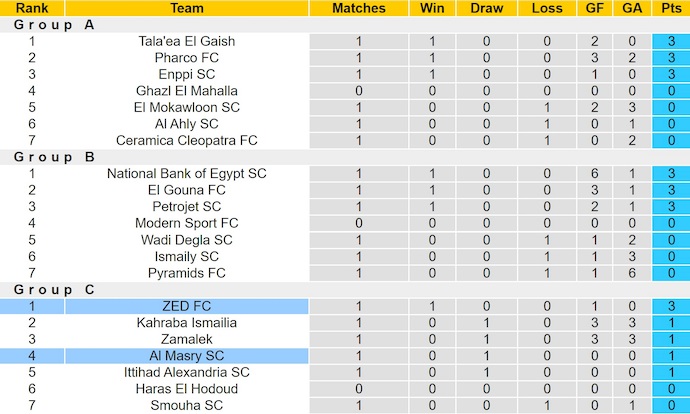This screenshot has height=414, width=690.
Task: Click the Group A section heading
Action: [x=49, y=25]
